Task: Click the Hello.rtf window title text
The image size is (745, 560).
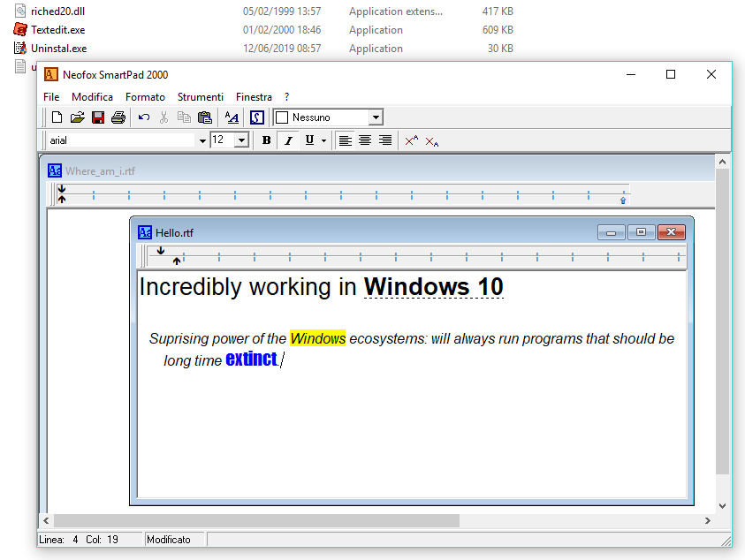Action: click(174, 233)
